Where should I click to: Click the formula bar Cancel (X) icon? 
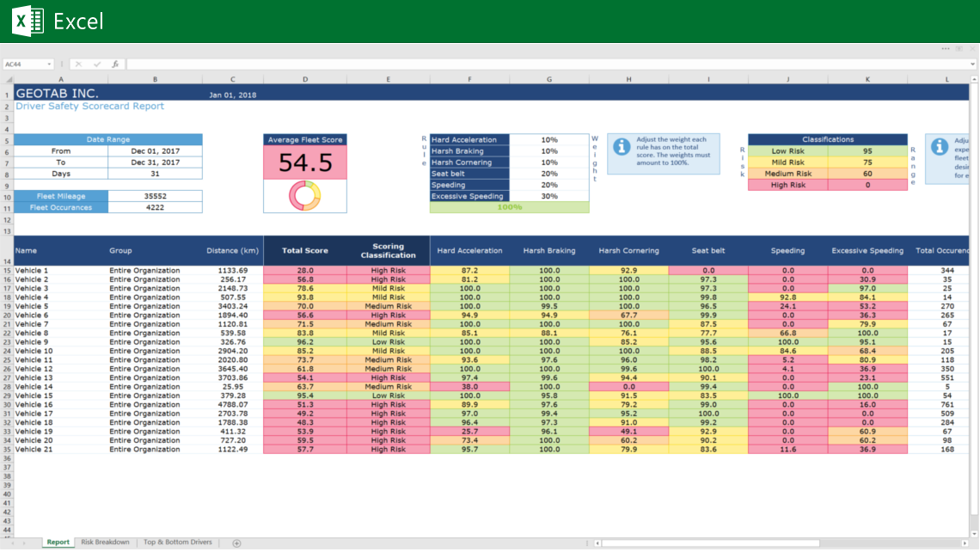79,64
